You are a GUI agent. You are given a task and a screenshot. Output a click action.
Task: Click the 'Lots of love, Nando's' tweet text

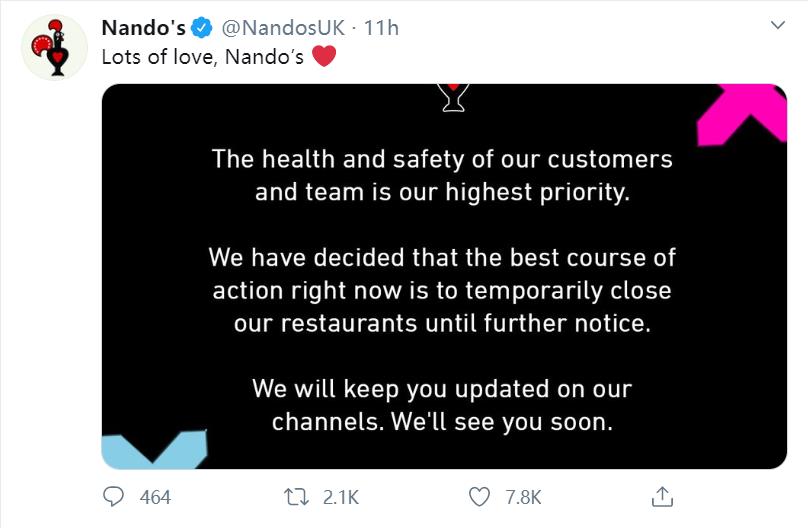click(x=203, y=57)
